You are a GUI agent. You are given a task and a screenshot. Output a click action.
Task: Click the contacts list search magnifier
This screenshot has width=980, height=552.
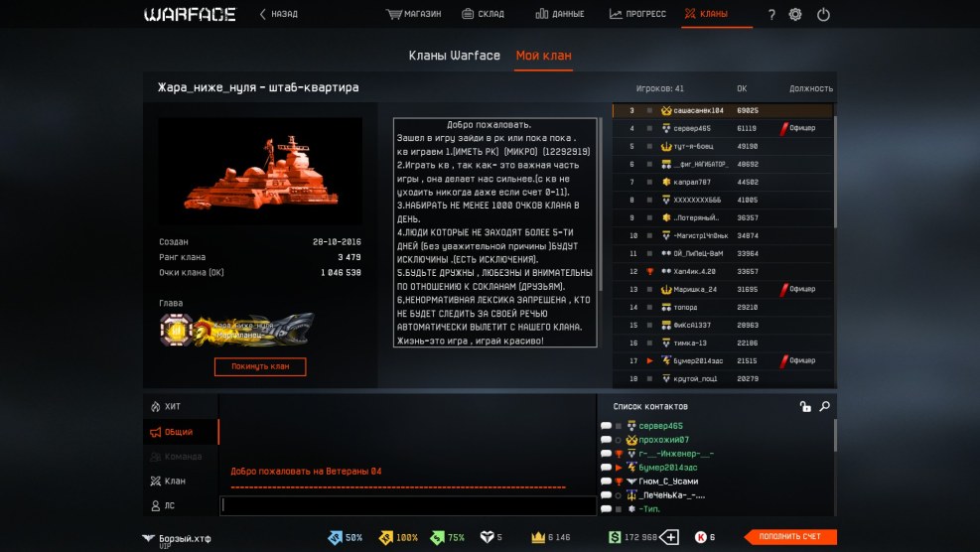click(x=824, y=406)
